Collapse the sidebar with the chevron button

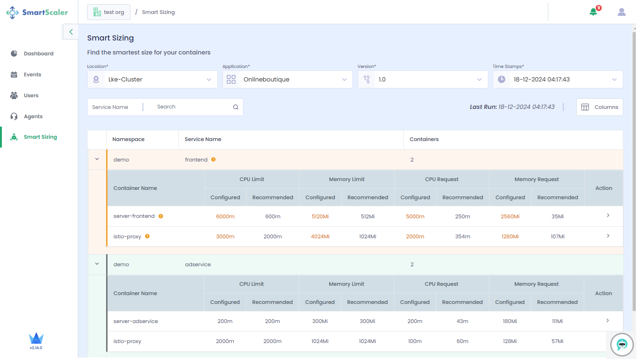tap(71, 32)
